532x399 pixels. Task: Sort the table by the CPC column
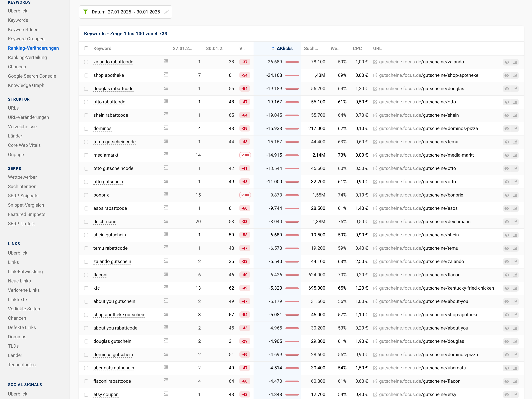(357, 48)
